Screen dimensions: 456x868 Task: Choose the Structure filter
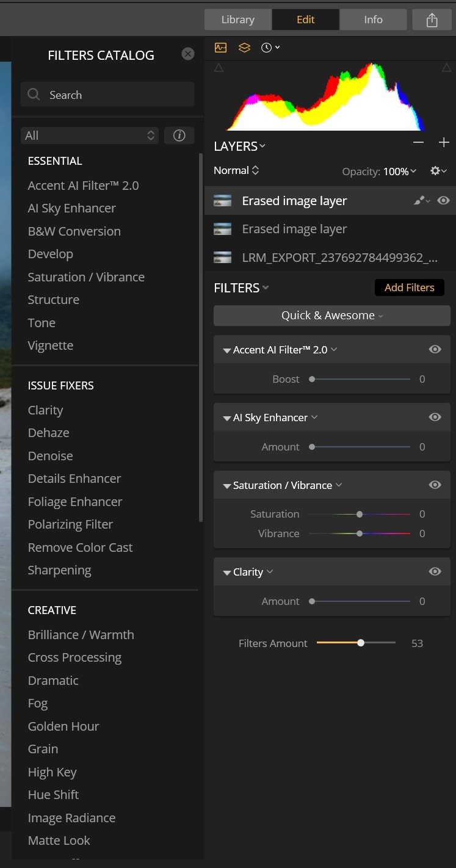point(53,300)
